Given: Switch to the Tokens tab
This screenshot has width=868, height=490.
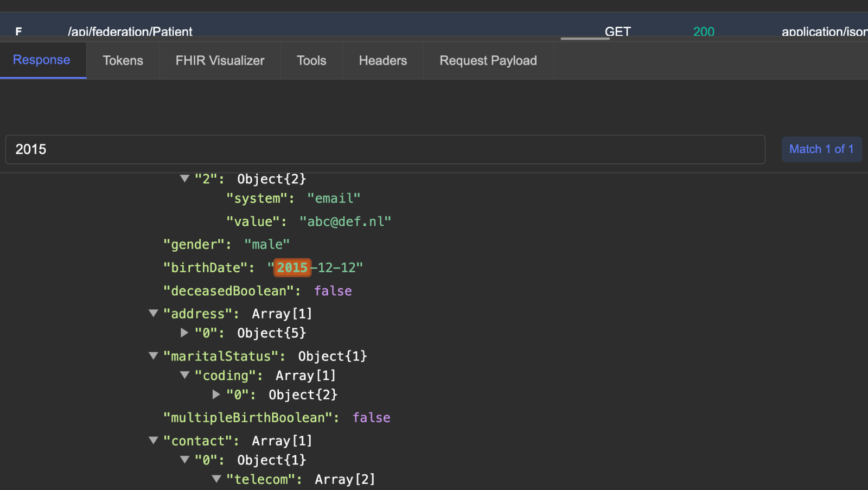Looking at the screenshot, I should coord(123,60).
